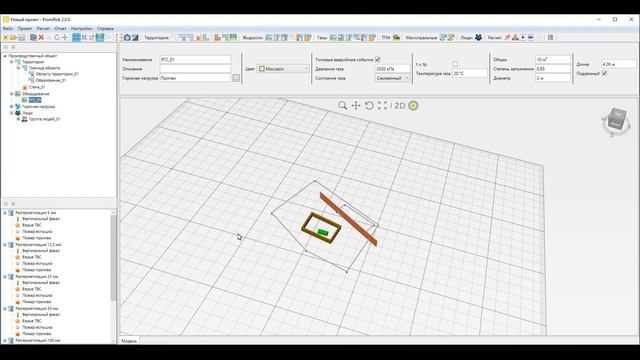Select Группа людей_01 in the tree
The width and height of the screenshot is (640, 360).
point(44,119)
